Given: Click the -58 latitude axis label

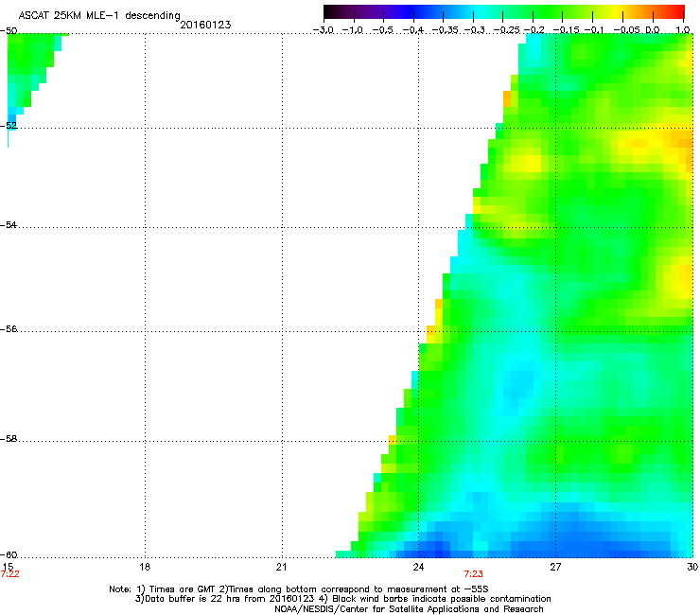Looking at the screenshot, I should coord(9,439).
